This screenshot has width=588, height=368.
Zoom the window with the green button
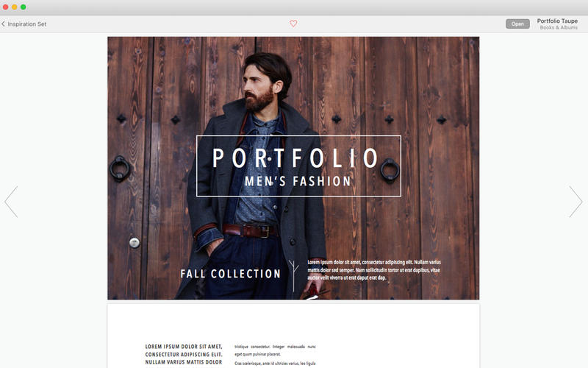[x=24, y=7]
